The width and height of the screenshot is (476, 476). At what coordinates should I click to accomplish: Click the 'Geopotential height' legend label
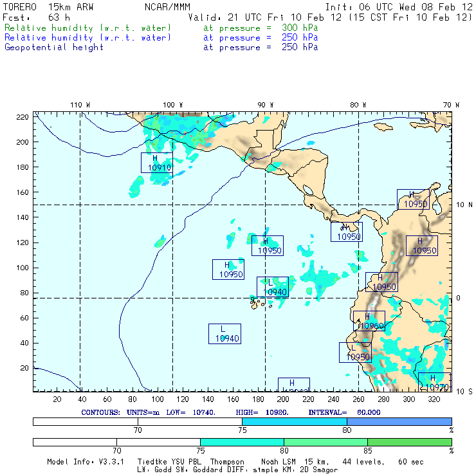(x=54, y=48)
